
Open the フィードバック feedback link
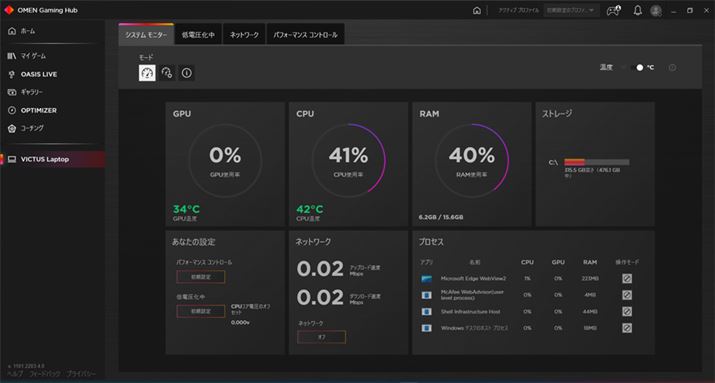click(44, 374)
